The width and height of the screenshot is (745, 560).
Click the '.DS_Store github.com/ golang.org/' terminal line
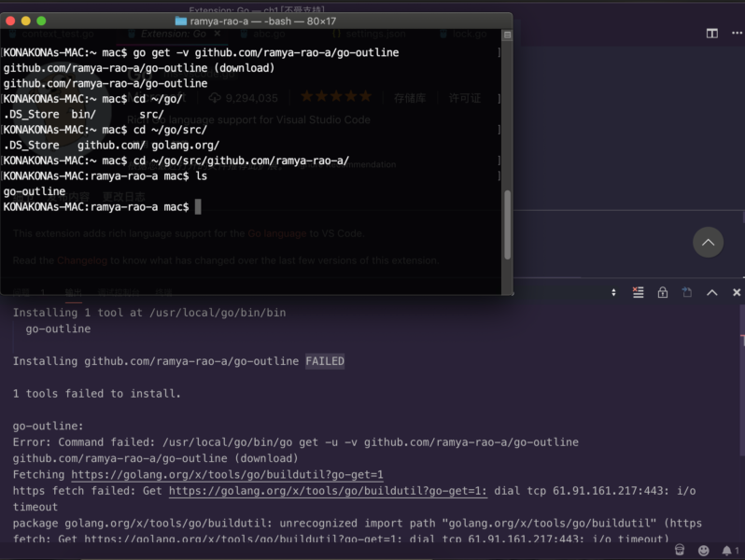[111, 146]
